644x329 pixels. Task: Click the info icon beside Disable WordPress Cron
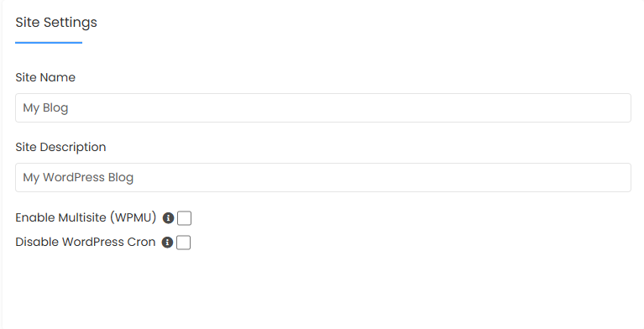click(x=167, y=243)
